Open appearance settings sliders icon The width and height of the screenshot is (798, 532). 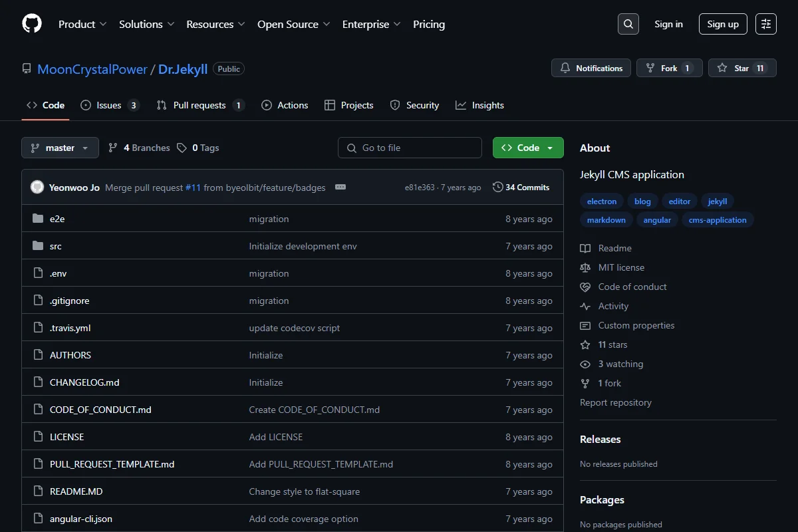[x=766, y=24]
